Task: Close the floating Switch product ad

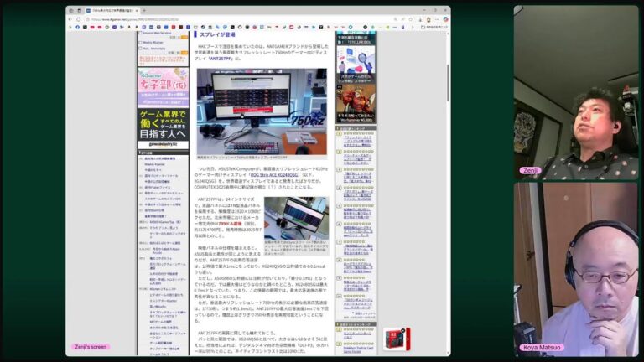Action: 402,330
